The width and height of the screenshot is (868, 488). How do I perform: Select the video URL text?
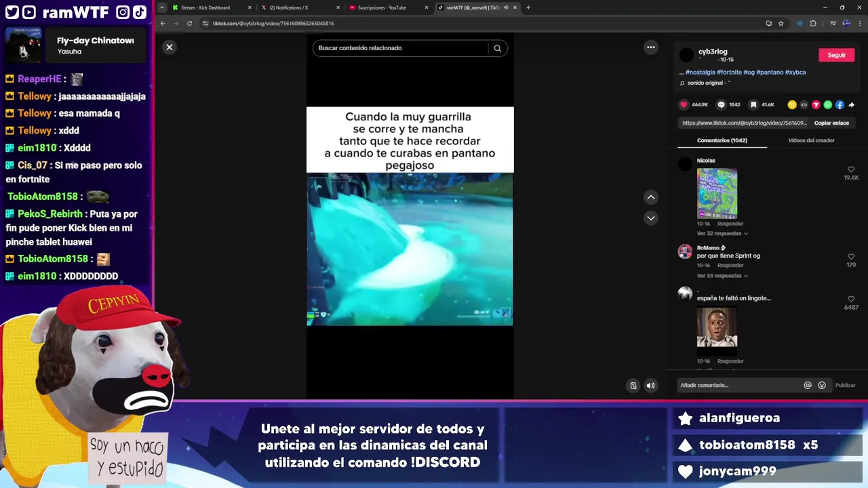click(x=744, y=123)
